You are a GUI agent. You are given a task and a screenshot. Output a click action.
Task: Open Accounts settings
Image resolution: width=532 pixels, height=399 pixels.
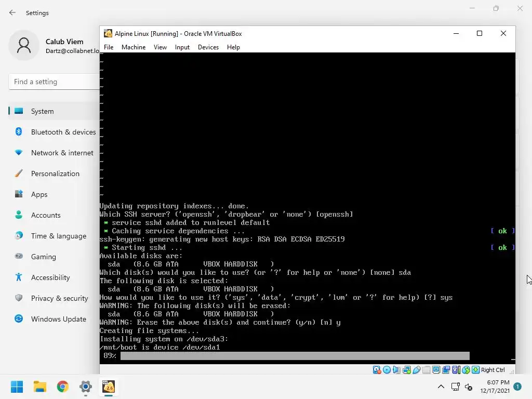54,215
